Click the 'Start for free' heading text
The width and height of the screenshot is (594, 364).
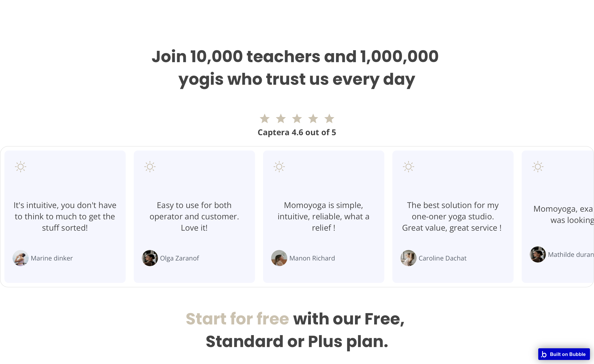click(237, 319)
